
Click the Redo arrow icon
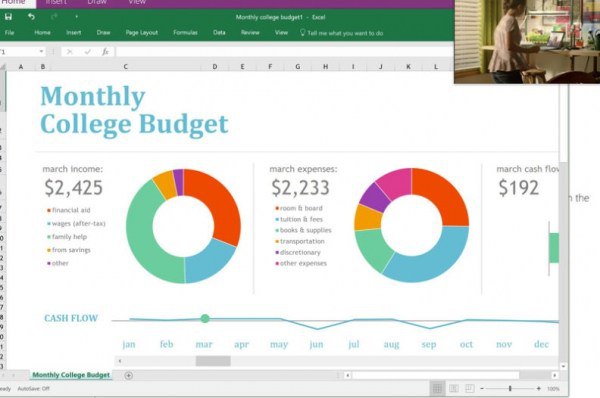[54, 16]
